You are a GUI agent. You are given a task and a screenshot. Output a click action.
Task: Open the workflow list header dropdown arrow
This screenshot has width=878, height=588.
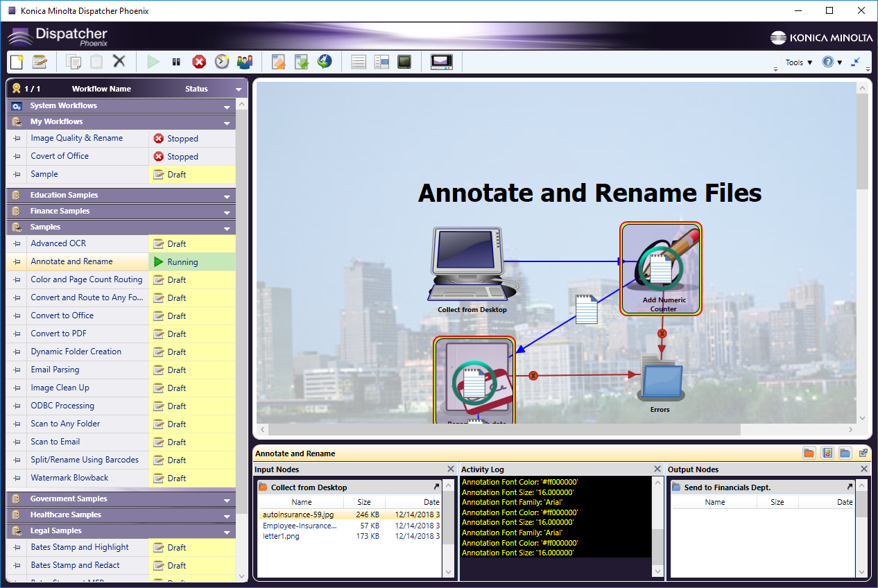(239, 89)
